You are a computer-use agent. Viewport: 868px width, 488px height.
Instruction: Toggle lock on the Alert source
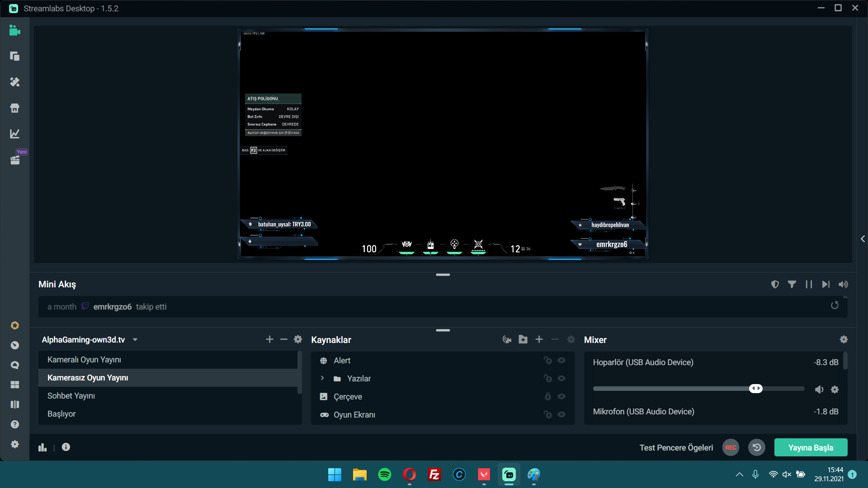pos(548,360)
